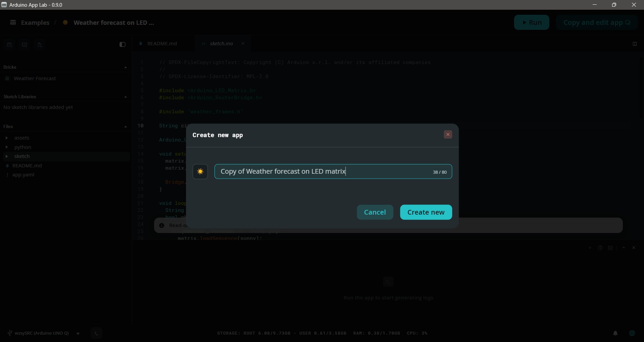
Task: Click the README.md tab icon
Action: (x=141, y=44)
